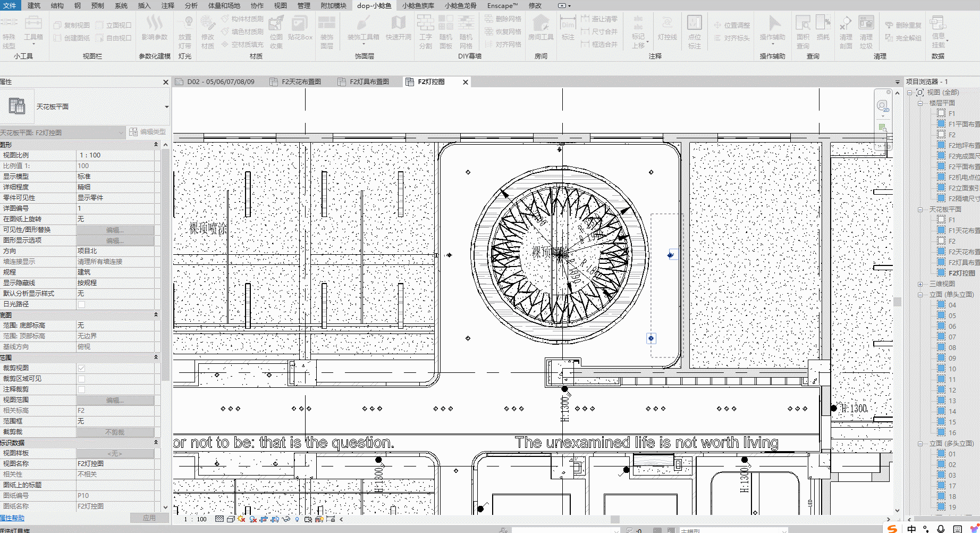Toggle the 裁剪视图 checkbox
Image resolution: width=980 pixels, height=533 pixels.
[x=81, y=368]
